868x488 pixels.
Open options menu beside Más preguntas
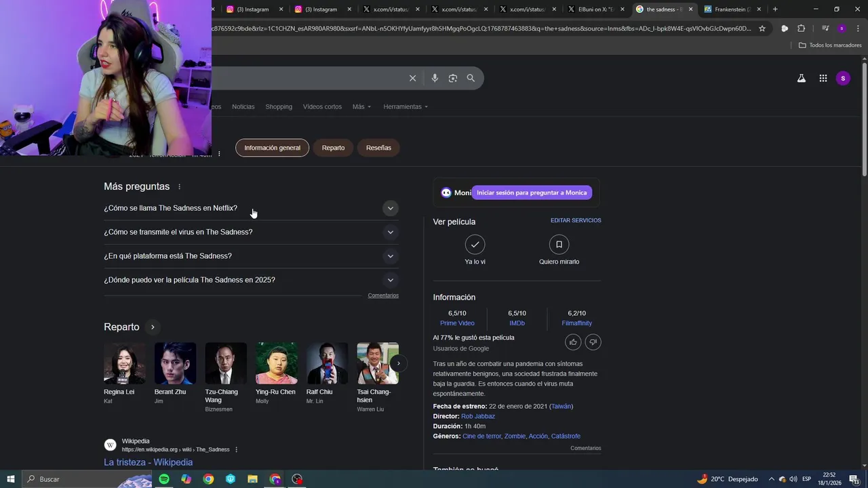click(179, 186)
